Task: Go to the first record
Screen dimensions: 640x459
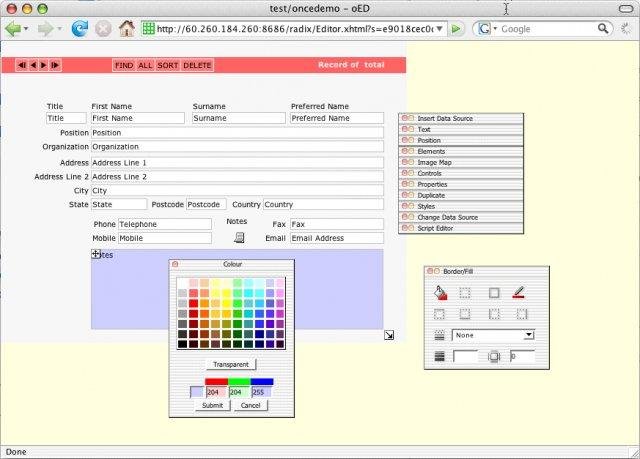Action: (22, 65)
